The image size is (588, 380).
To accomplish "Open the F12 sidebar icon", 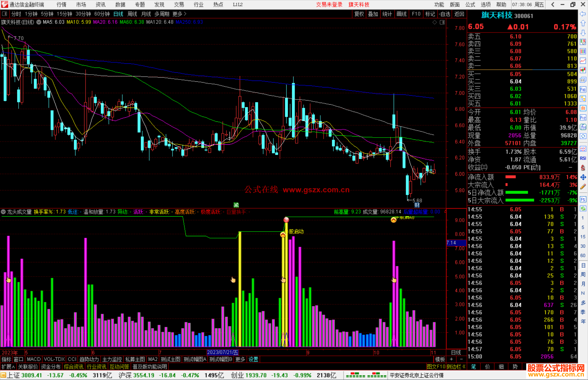I will [x=583, y=118].
